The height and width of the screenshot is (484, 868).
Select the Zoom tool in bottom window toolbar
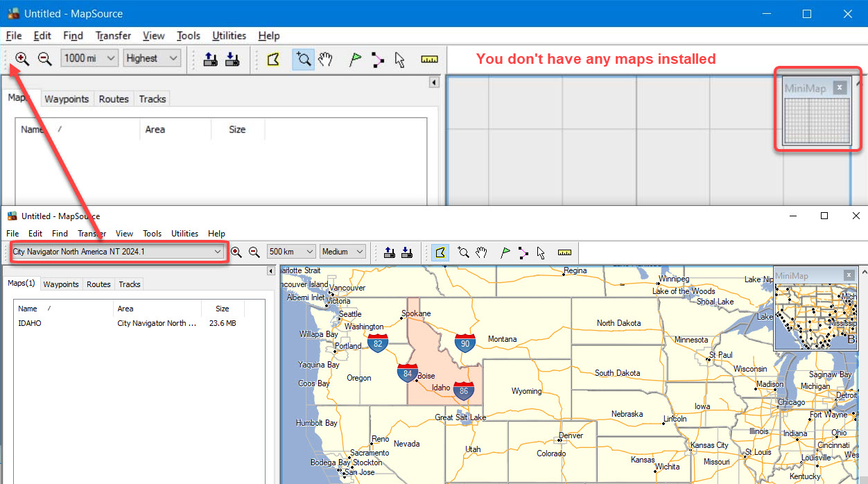click(464, 252)
